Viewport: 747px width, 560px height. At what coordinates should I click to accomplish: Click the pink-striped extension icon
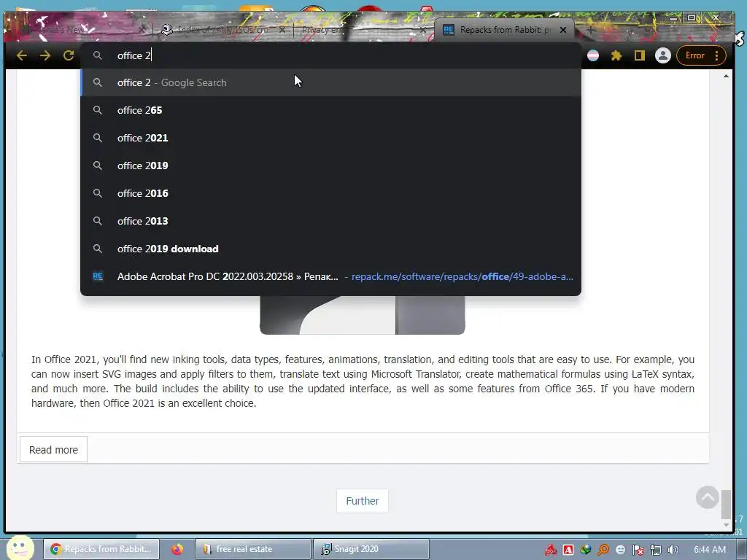pyautogui.click(x=593, y=55)
